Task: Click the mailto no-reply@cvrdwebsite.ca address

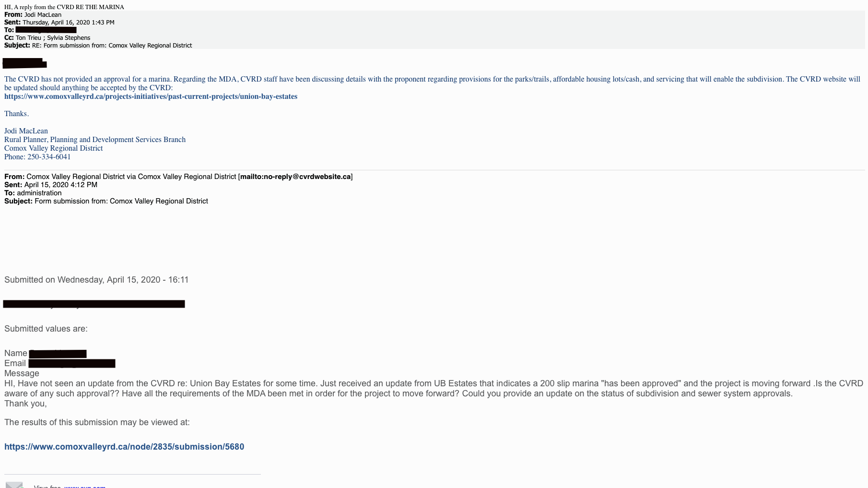Action: pyautogui.click(x=295, y=177)
